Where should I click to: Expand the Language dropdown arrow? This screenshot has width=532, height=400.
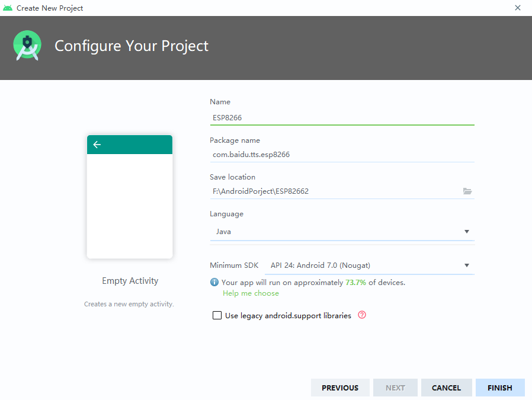(466, 231)
